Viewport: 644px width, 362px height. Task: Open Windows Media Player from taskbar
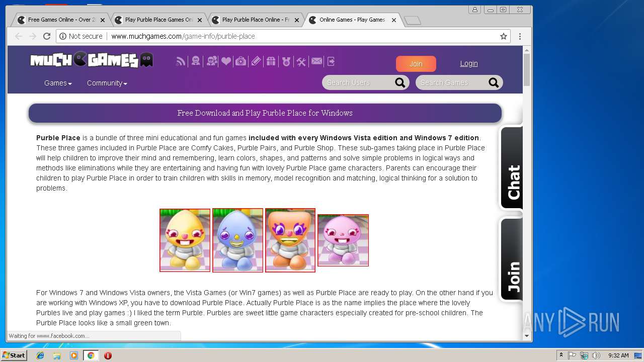point(74,355)
